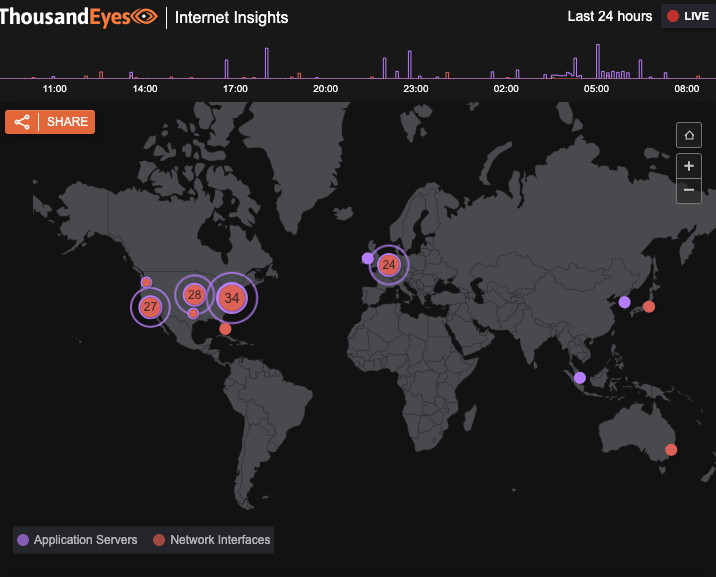Select the 05:00 timeline label
This screenshot has width=716, height=577.
pos(596,89)
